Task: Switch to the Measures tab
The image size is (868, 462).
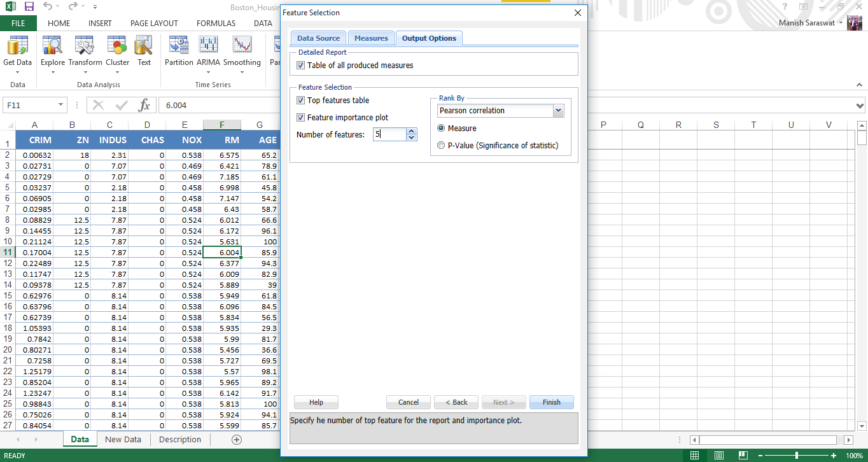Action: pyautogui.click(x=371, y=38)
